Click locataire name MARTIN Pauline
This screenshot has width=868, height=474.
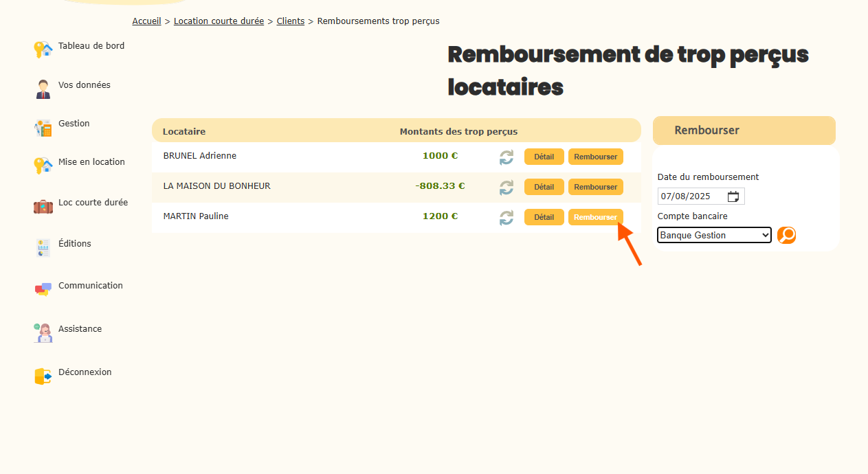(x=196, y=216)
